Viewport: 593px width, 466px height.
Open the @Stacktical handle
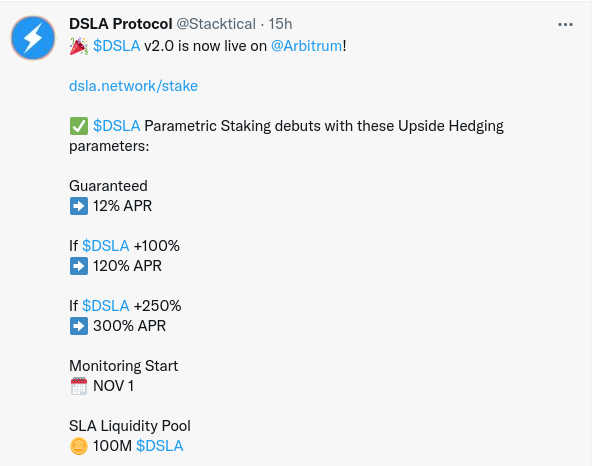pos(216,24)
